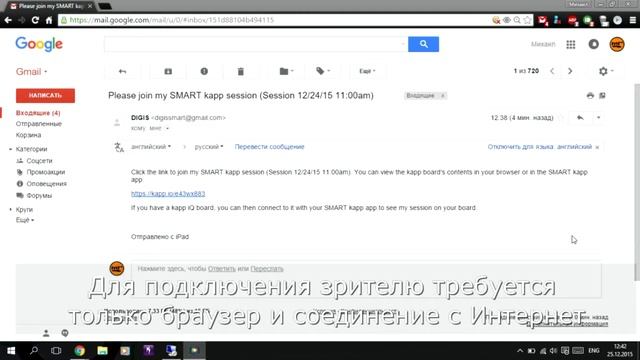Click the Google logo
The image size is (640, 360).
pos(39,44)
